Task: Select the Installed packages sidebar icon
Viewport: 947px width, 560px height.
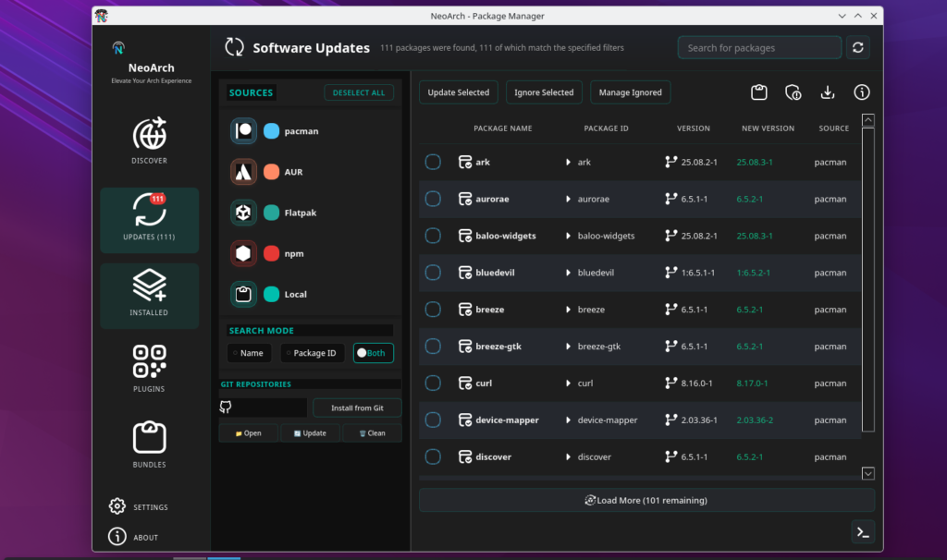Action: tap(149, 294)
